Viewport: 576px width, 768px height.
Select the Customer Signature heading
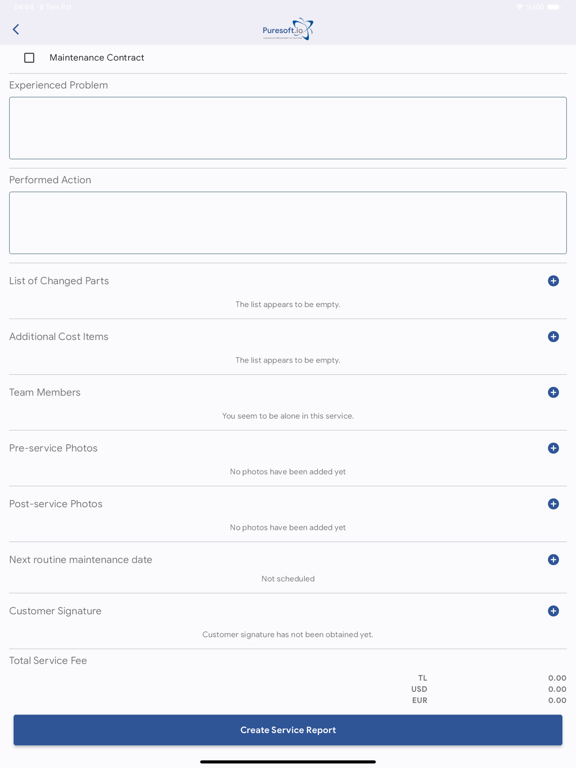pos(55,611)
